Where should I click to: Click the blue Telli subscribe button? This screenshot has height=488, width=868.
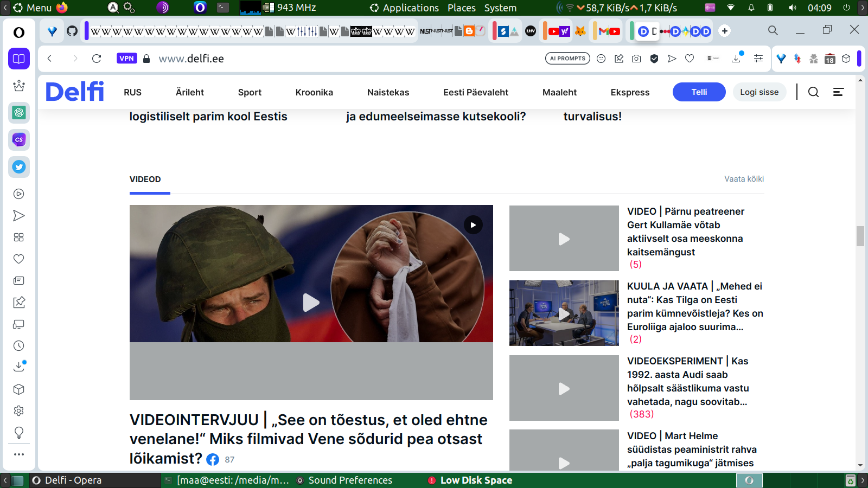click(699, 92)
